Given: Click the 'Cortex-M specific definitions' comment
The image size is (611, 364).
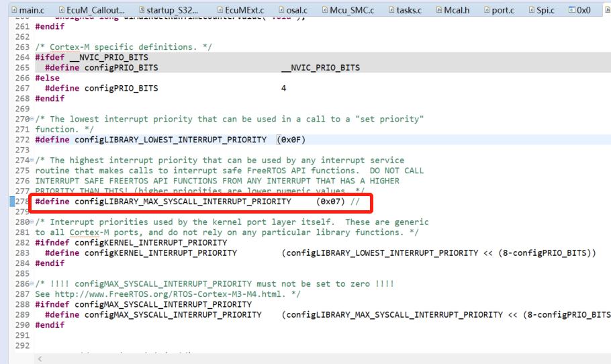Looking at the screenshot, I should [124, 47].
